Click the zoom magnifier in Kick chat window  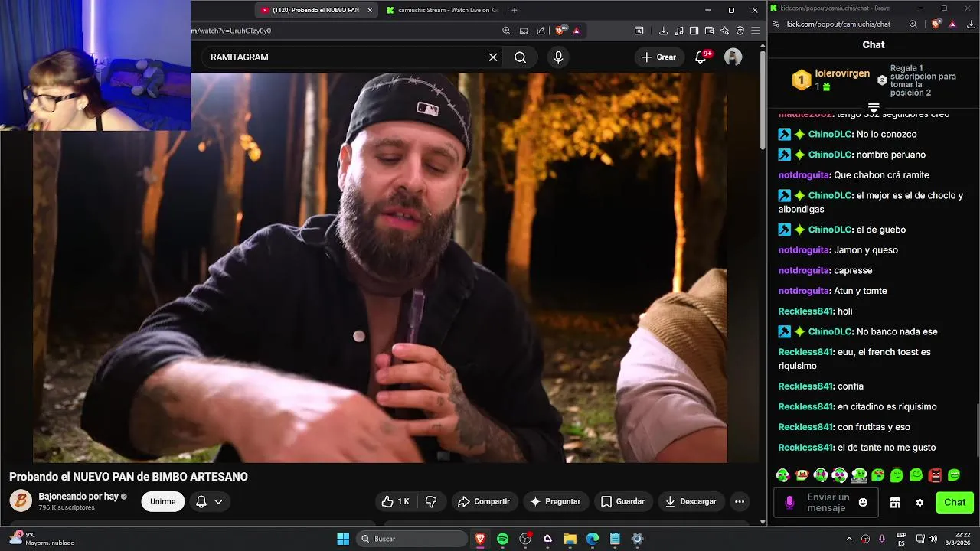click(x=913, y=24)
